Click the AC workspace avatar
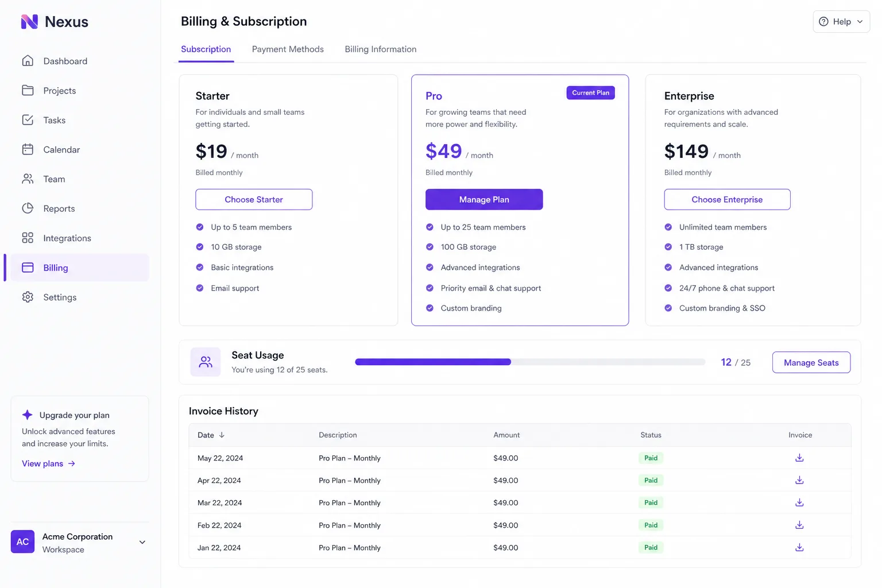This screenshot has width=882, height=588. click(22, 541)
